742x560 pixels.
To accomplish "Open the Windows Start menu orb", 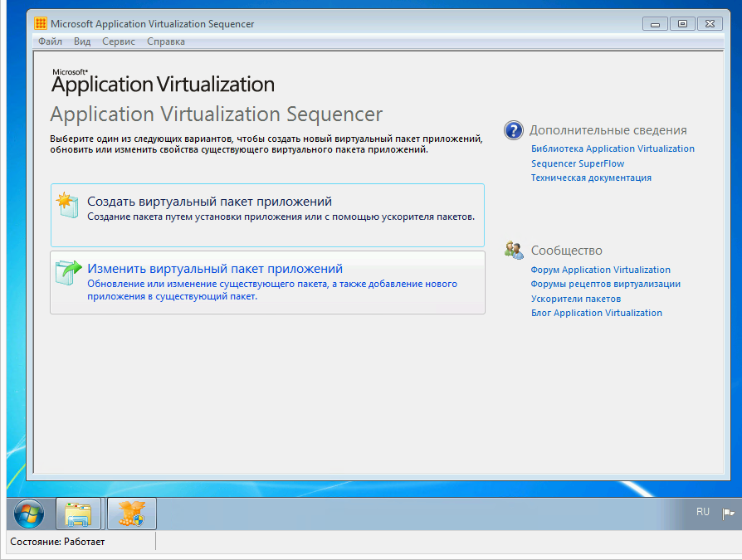I will (29, 514).
